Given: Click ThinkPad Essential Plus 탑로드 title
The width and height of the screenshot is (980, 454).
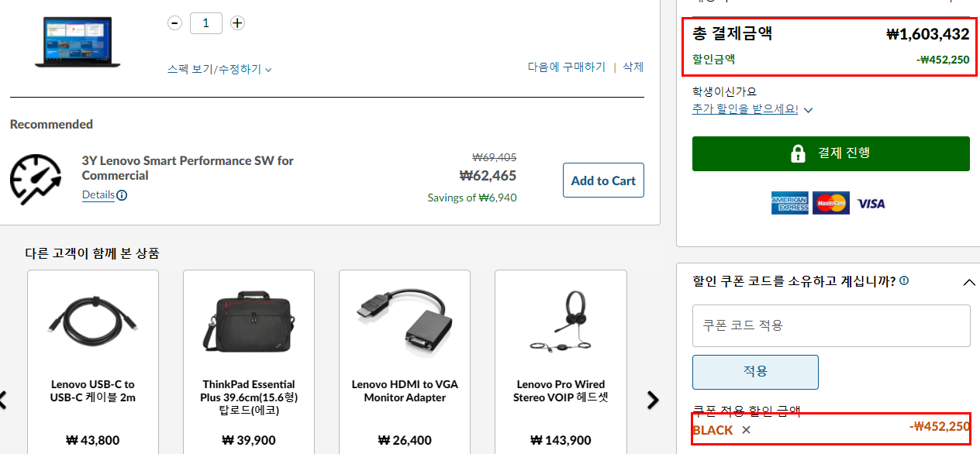Looking at the screenshot, I should (x=249, y=397).
